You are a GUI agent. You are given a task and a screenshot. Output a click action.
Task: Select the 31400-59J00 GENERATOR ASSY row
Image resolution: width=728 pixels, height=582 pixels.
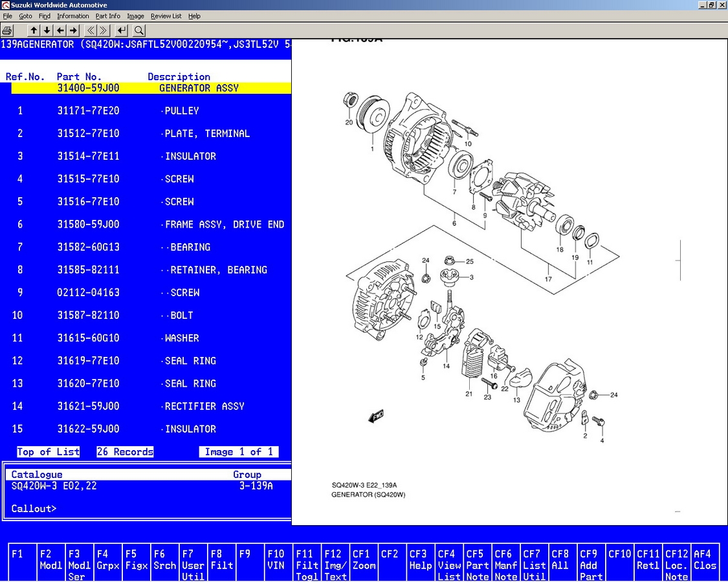[151, 88]
